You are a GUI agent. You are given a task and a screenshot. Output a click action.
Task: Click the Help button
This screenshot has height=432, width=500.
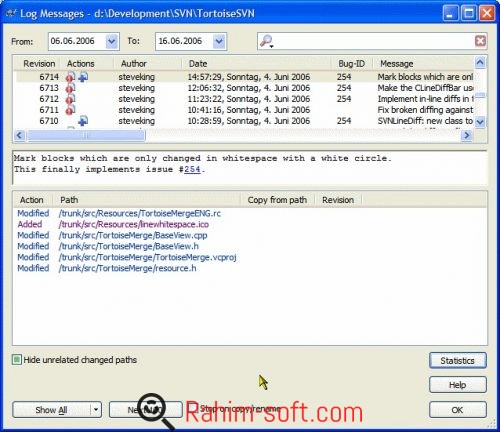[458, 385]
